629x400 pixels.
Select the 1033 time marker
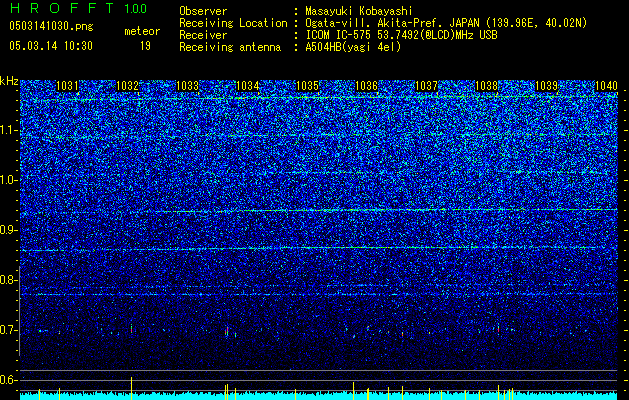click(x=187, y=86)
